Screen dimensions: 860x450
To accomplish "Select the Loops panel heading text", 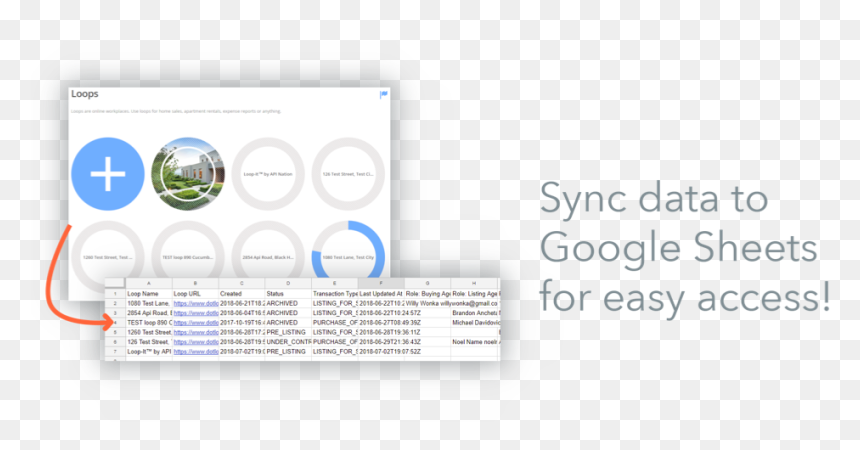I will coord(84,94).
